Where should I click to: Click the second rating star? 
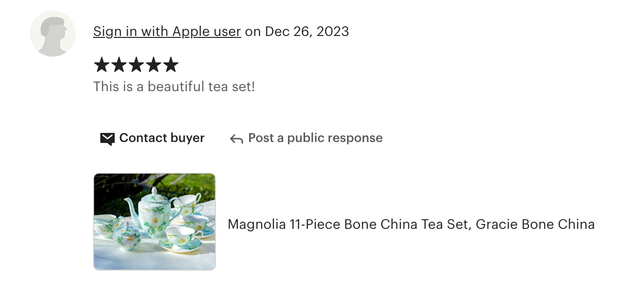click(119, 65)
